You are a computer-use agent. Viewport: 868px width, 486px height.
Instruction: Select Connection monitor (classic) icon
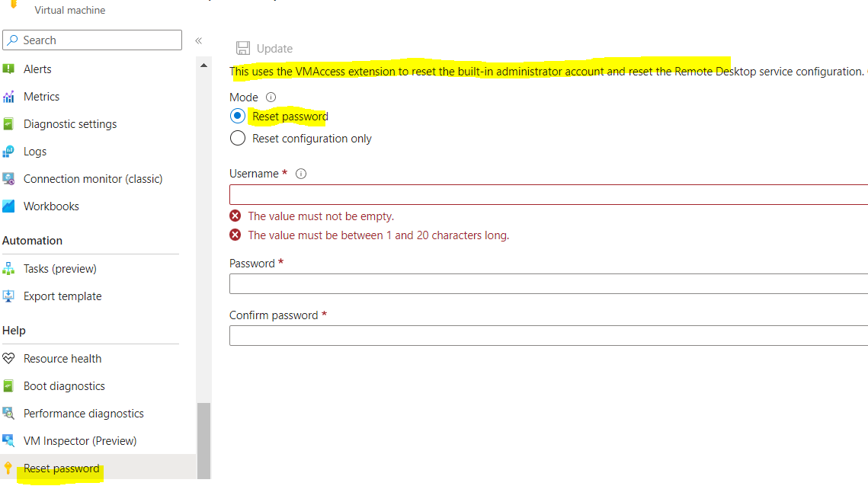tap(10, 178)
